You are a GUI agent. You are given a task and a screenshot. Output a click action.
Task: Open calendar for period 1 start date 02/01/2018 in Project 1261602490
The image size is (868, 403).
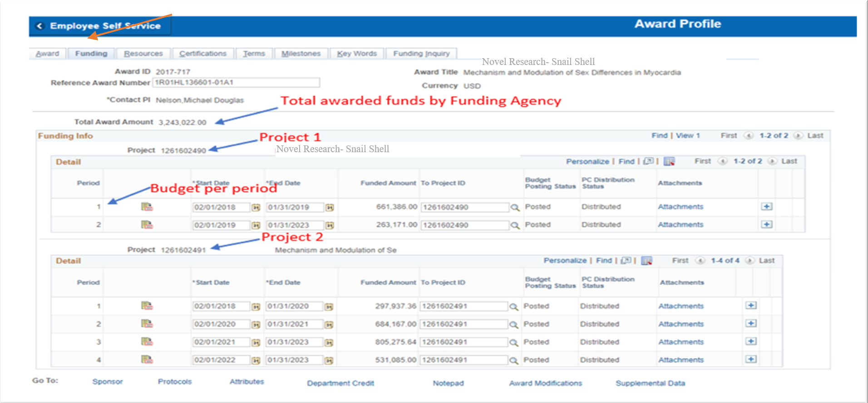point(256,208)
